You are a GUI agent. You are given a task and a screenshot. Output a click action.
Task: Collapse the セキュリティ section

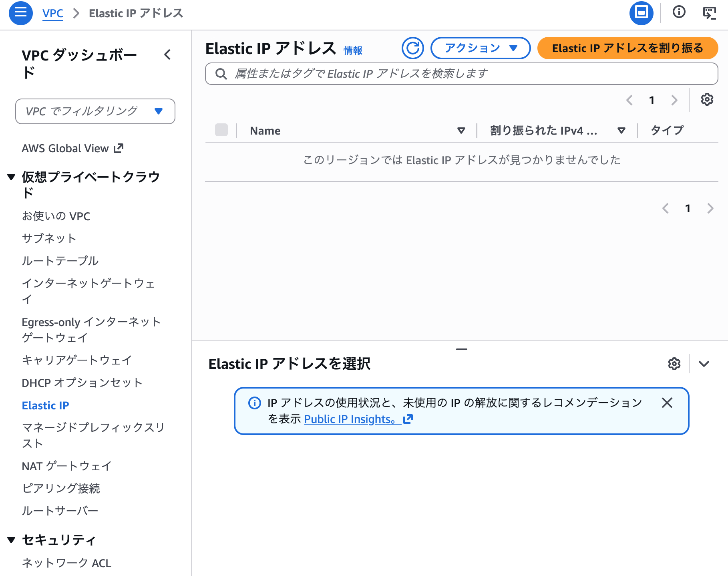11,540
